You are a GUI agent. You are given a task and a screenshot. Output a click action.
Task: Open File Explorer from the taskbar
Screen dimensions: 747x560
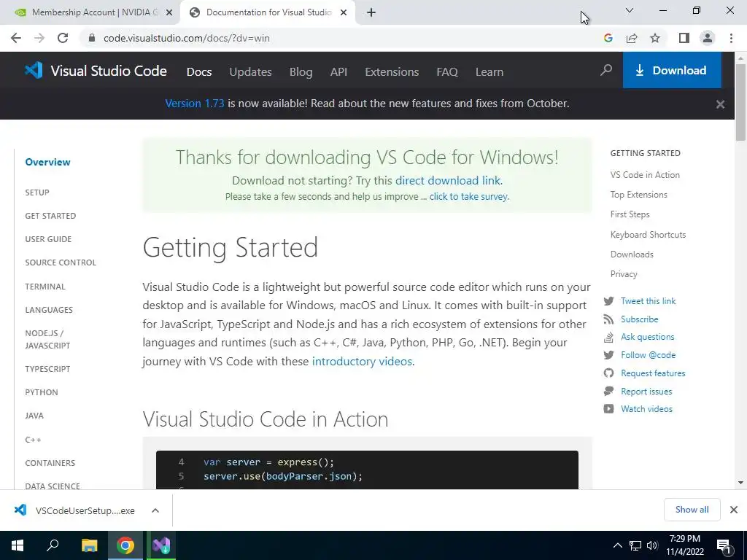point(89,545)
